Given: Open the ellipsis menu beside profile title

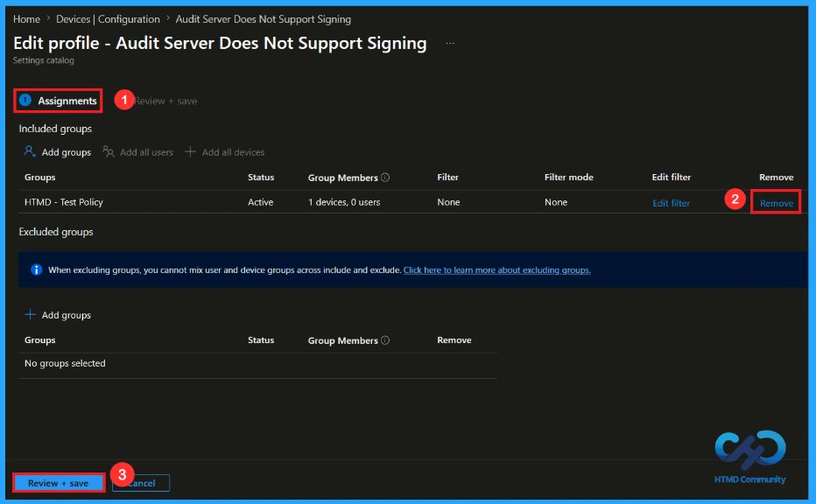Looking at the screenshot, I should [x=450, y=44].
